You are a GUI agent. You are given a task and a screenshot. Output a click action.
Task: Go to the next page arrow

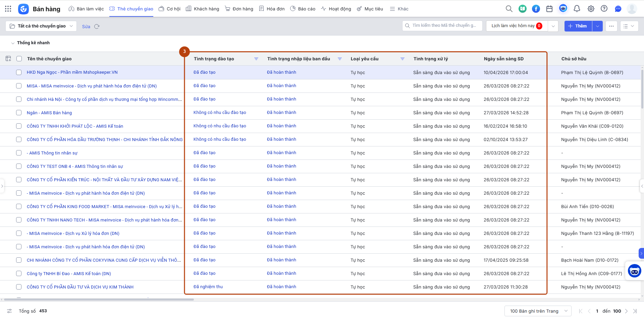[x=626, y=311]
